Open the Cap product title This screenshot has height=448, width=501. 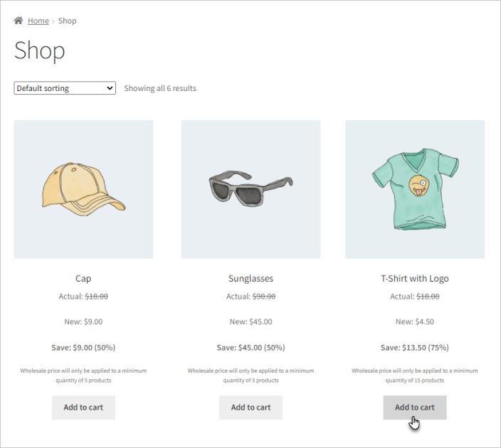(83, 279)
